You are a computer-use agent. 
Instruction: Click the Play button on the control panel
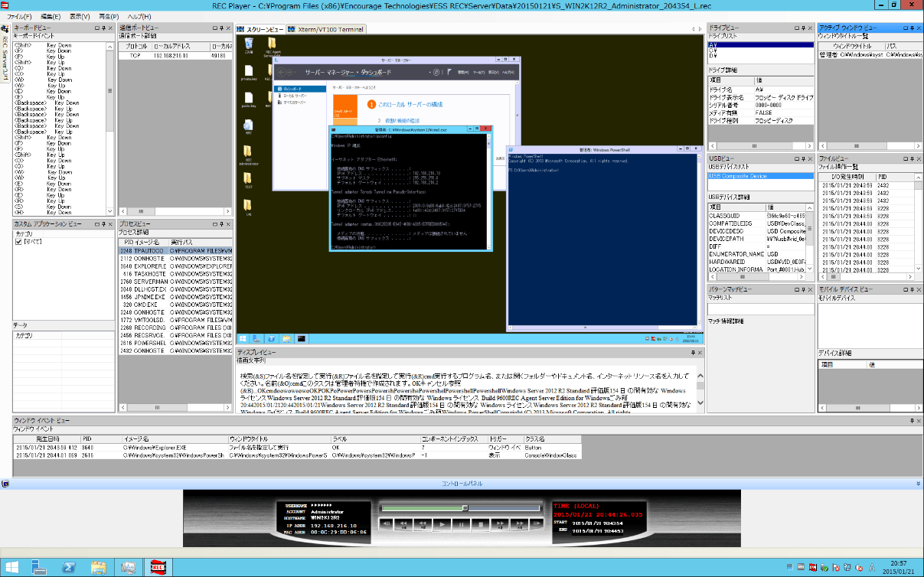click(x=442, y=525)
